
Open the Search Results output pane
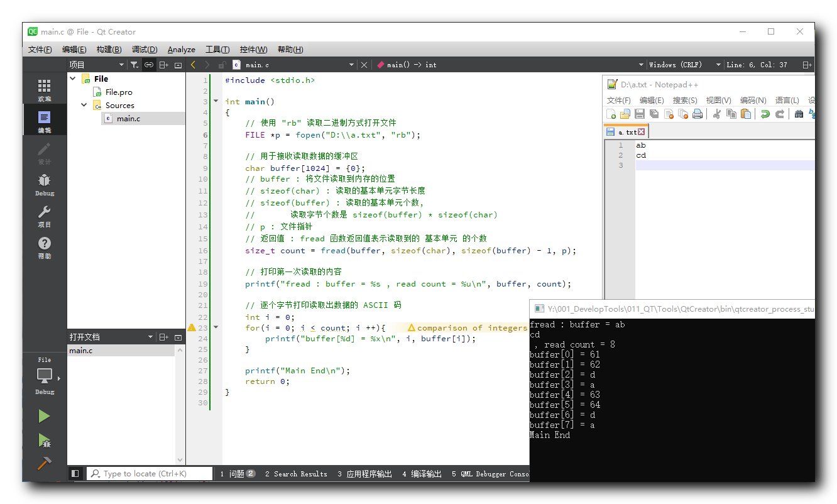click(x=296, y=474)
